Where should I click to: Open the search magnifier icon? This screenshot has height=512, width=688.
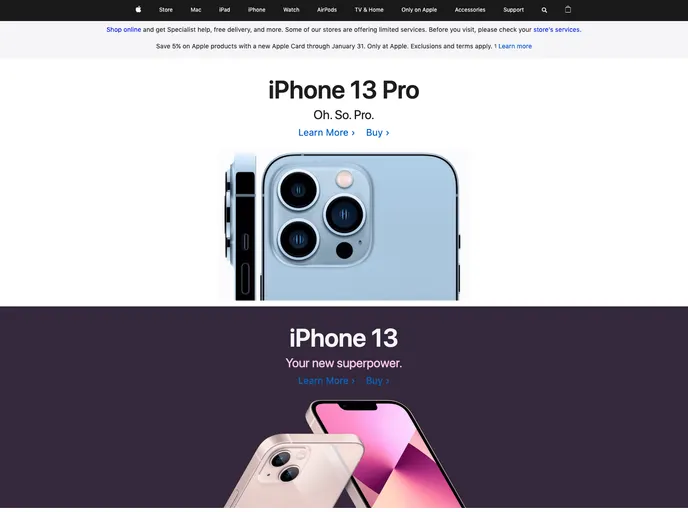pos(544,10)
